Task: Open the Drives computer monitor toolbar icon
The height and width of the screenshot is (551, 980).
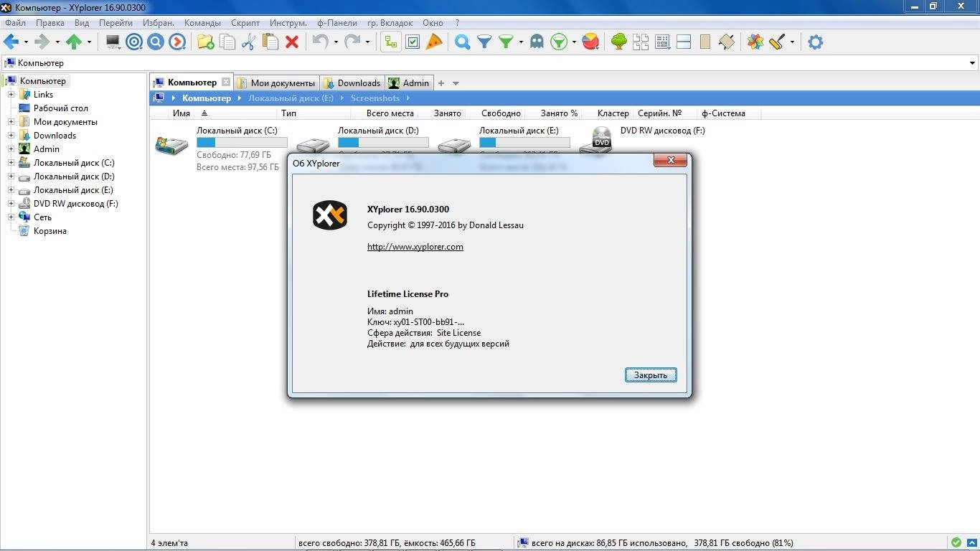Action: (x=113, y=42)
